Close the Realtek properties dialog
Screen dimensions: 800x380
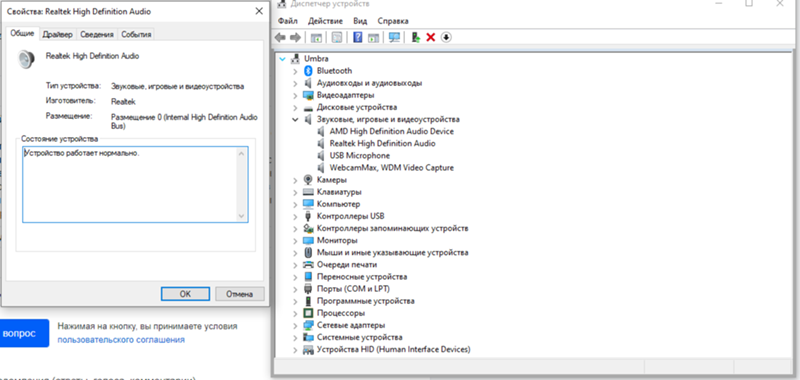(259, 11)
